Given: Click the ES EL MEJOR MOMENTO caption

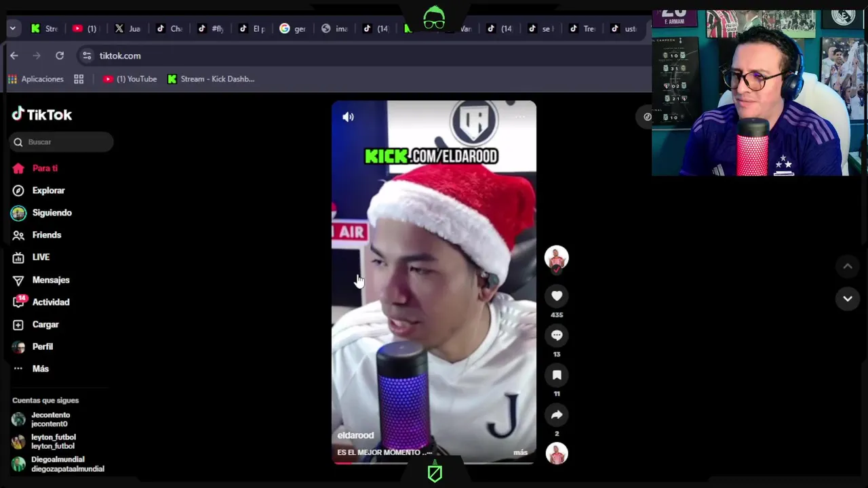Looking at the screenshot, I should pos(384,452).
